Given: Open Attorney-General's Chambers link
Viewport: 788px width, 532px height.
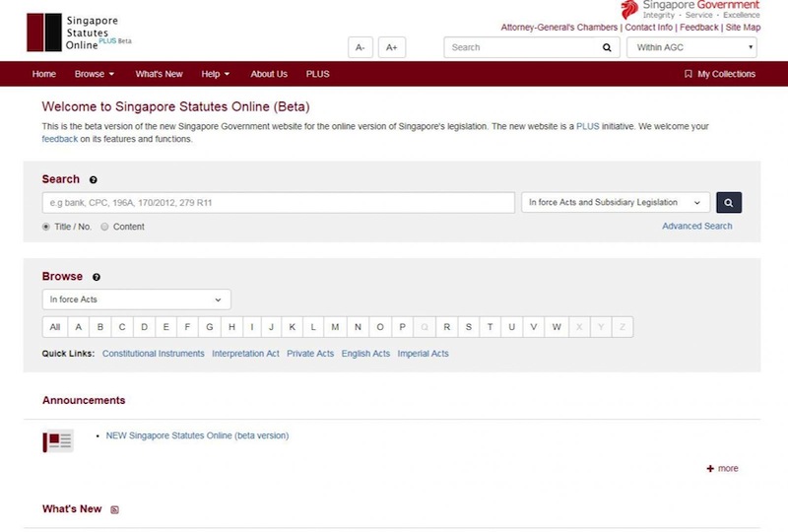Looking at the screenshot, I should (558, 28).
